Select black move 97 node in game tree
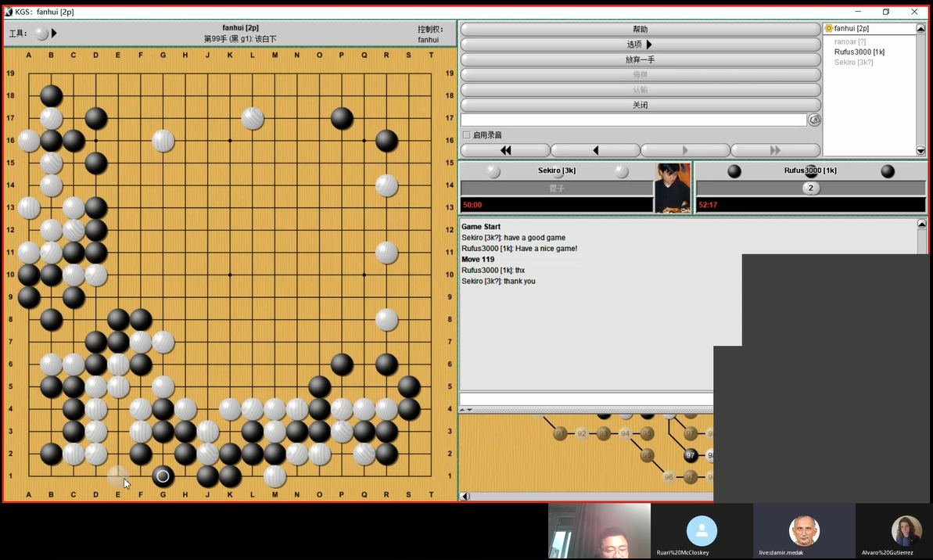The image size is (933, 560). point(691,455)
